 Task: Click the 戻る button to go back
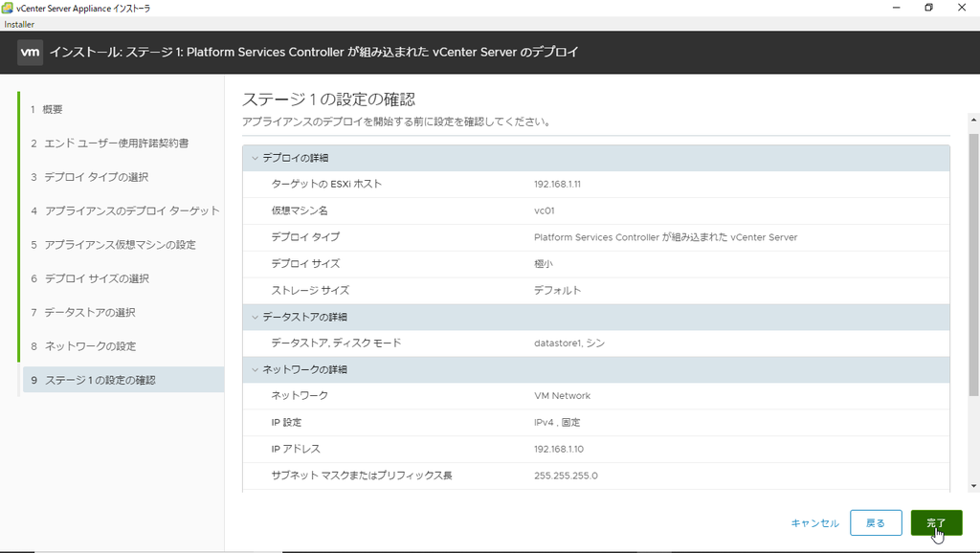(876, 522)
